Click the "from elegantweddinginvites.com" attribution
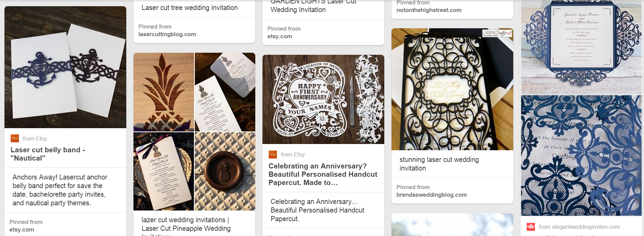The image size is (644, 236). point(579,227)
